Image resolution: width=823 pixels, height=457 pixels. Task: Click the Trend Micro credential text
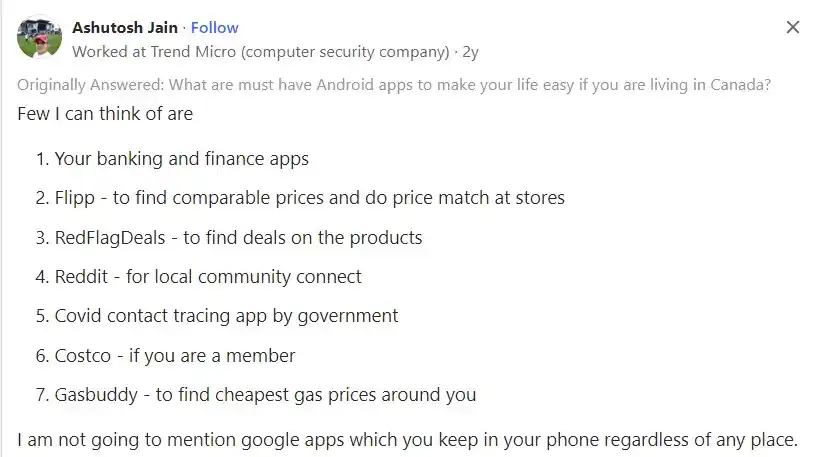[x=261, y=52]
